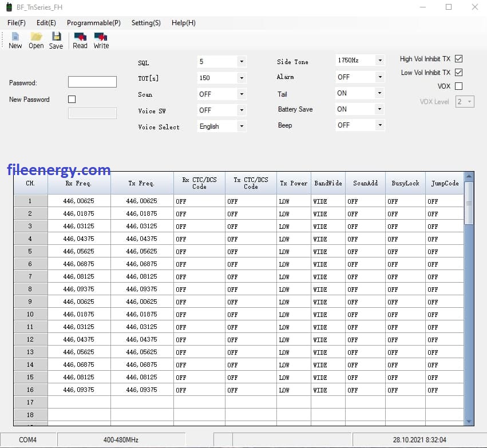Click the COM4 status bar entry
The image size is (487, 448).
click(x=28, y=439)
